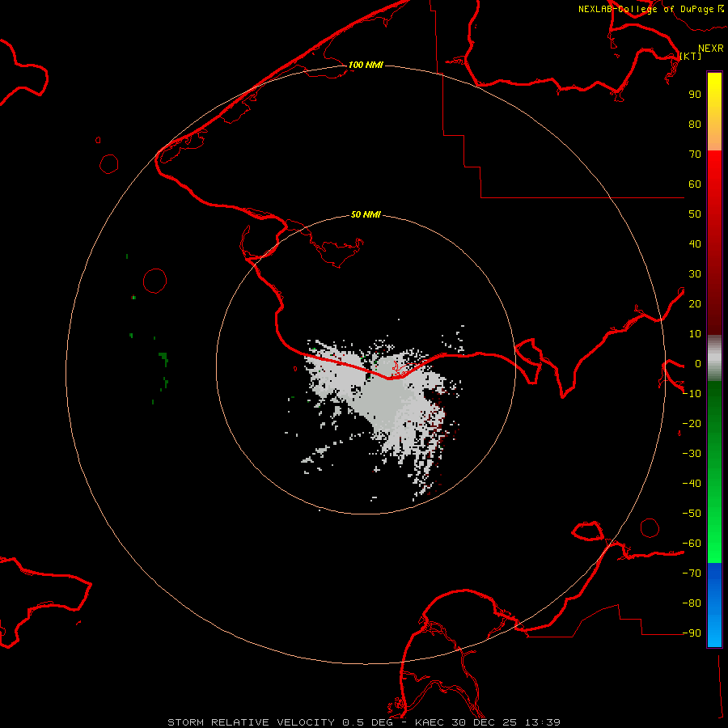Click the -50 value on the velocity scale
Image resolution: width=728 pixels, height=728 pixels.
tap(692, 514)
